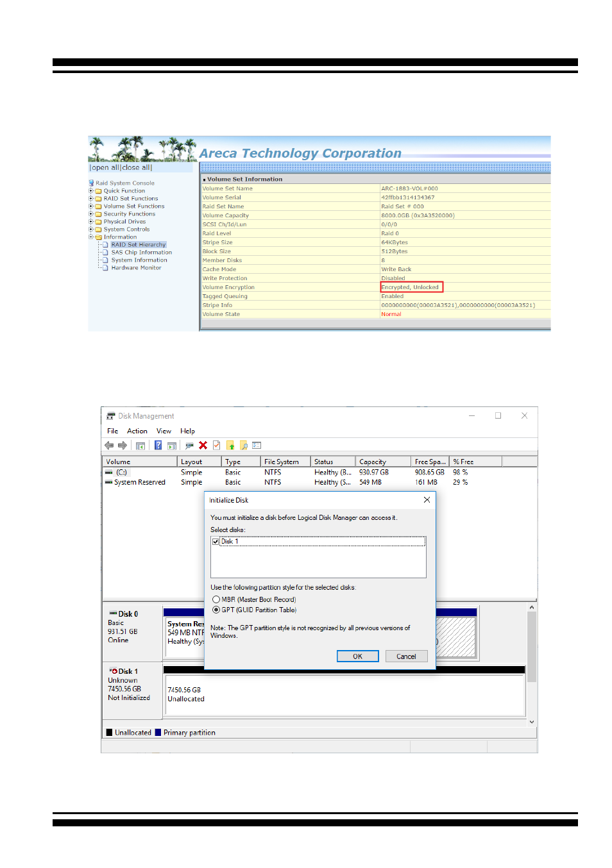The image size is (612, 868).
Task: Click the Hardware Monitor page icon
Action: click(106, 268)
